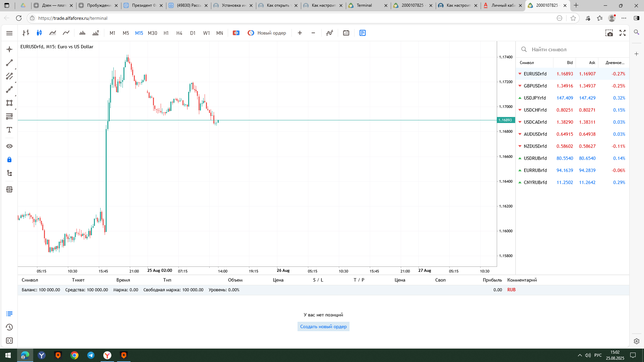The height and width of the screenshot is (362, 644).
Task: Open the main hamburger menu
Action: (9, 33)
